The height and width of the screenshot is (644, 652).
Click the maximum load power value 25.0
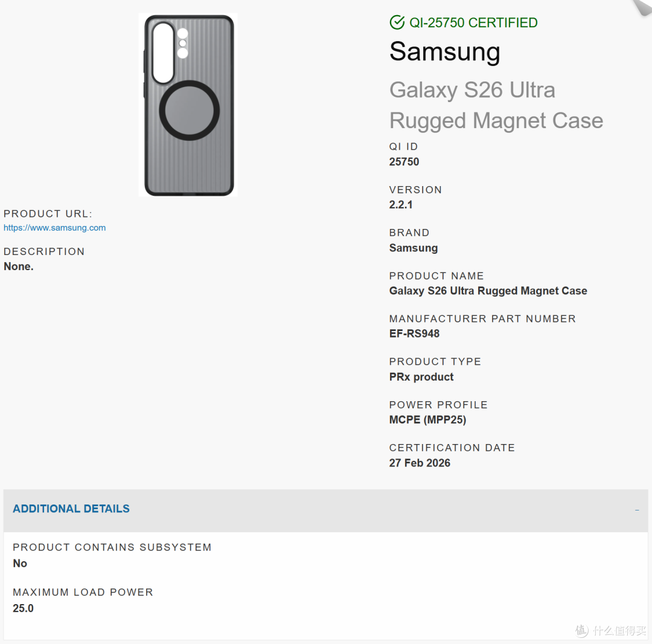pos(23,608)
